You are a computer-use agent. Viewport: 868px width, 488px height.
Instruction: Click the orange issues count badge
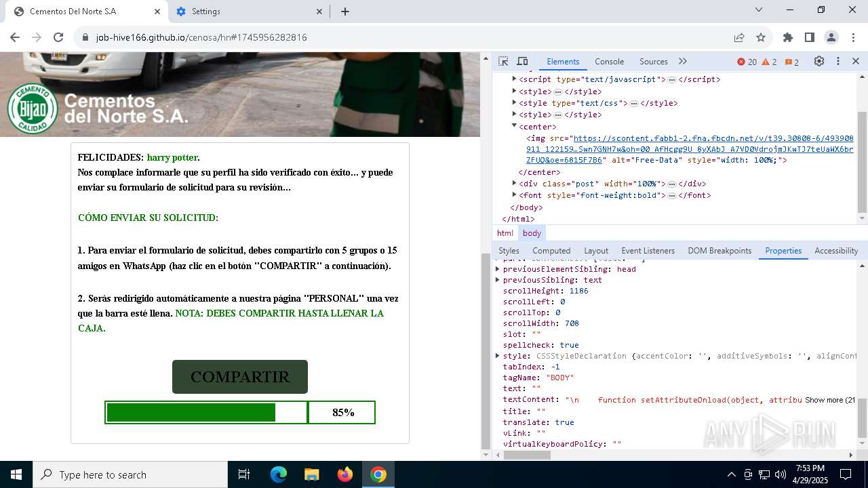click(792, 62)
